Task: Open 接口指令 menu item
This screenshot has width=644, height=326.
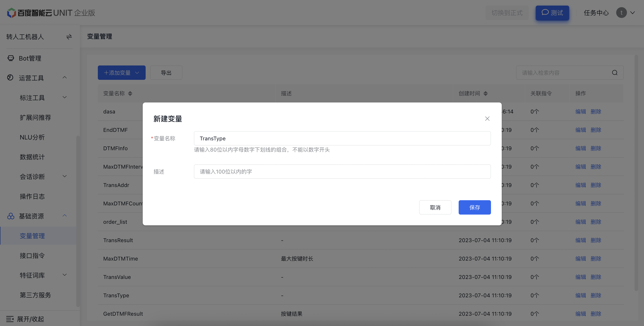Action: pyautogui.click(x=32, y=256)
